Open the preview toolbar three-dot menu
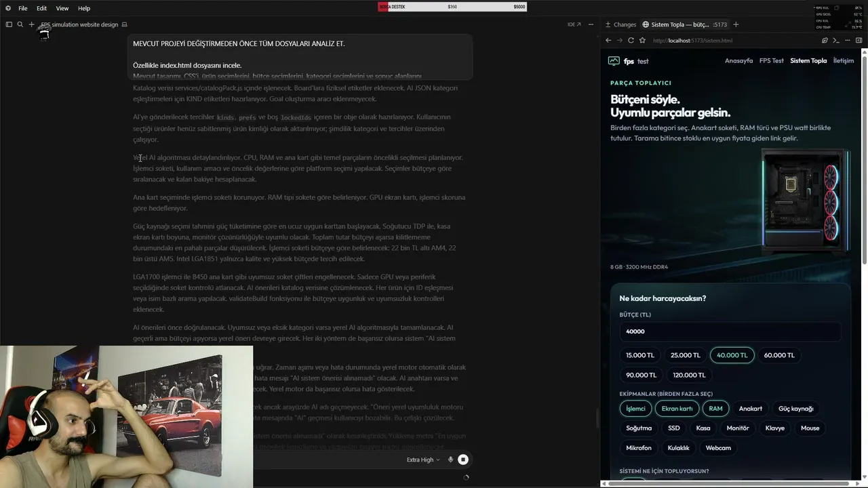 [x=847, y=41]
